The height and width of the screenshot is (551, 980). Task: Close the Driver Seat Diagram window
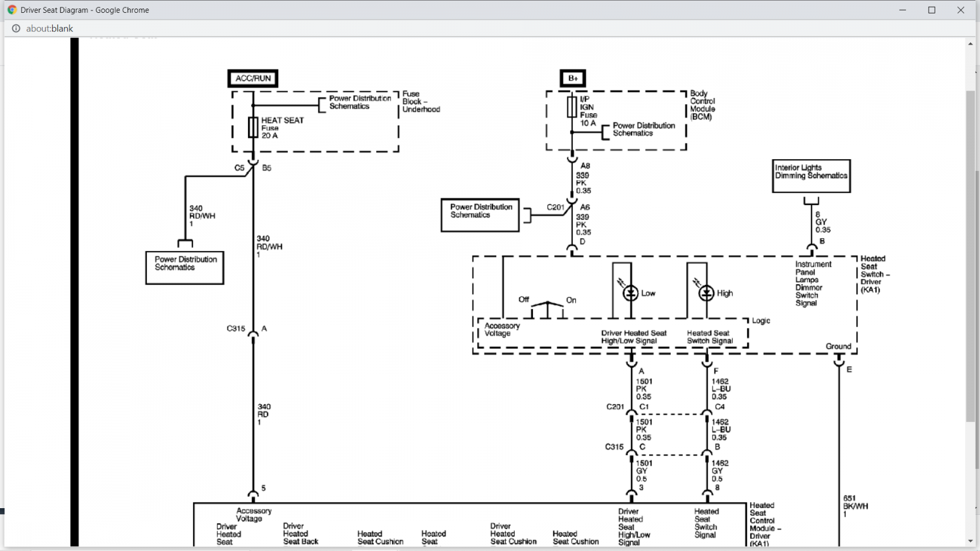point(960,10)
